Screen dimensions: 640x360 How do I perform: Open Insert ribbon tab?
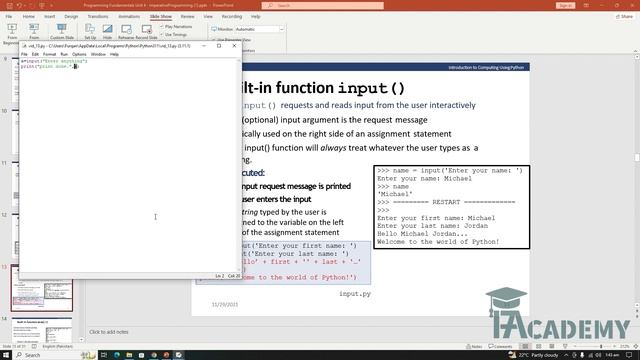point(49,17)
